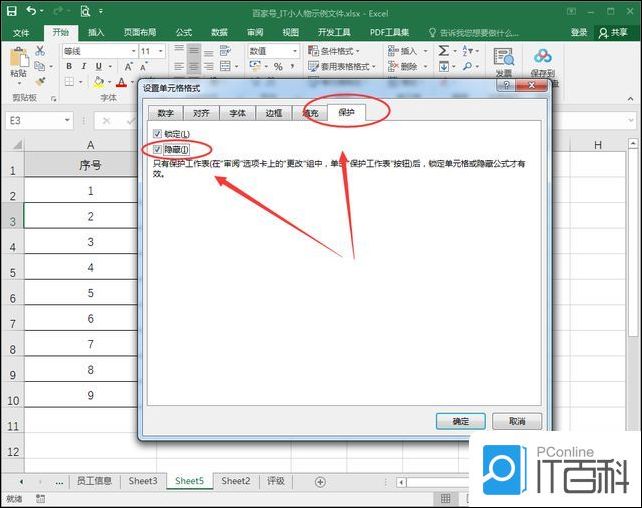Decrease font size with the smaller A
This screenshot has width=642, height=508.
[x=144, y=66]
